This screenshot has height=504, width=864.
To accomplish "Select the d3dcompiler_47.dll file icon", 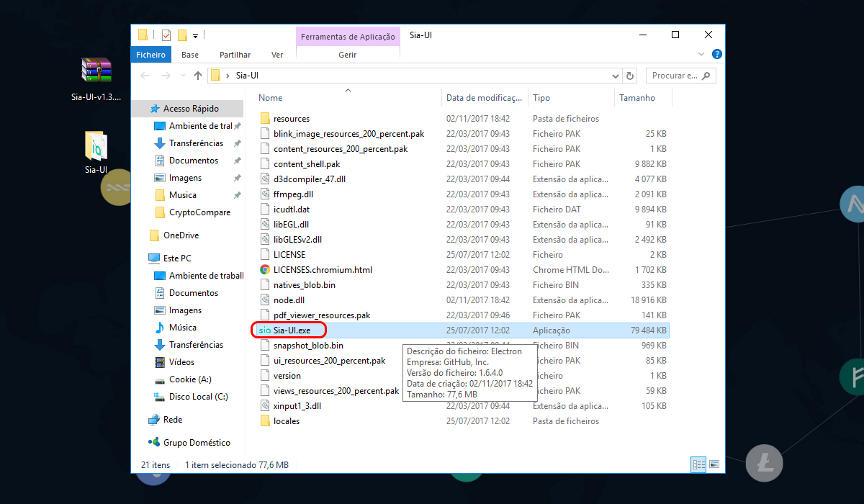I will pos(264,179).
